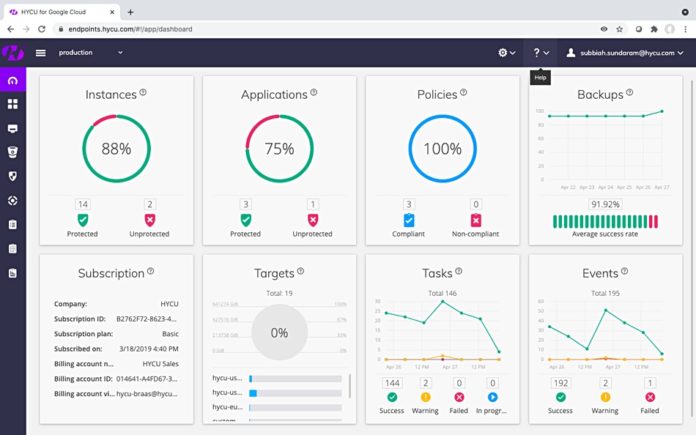Click the hycu-eu target usage bar
The height and width of the screenshot is (435, 696).
pos(295,407)
